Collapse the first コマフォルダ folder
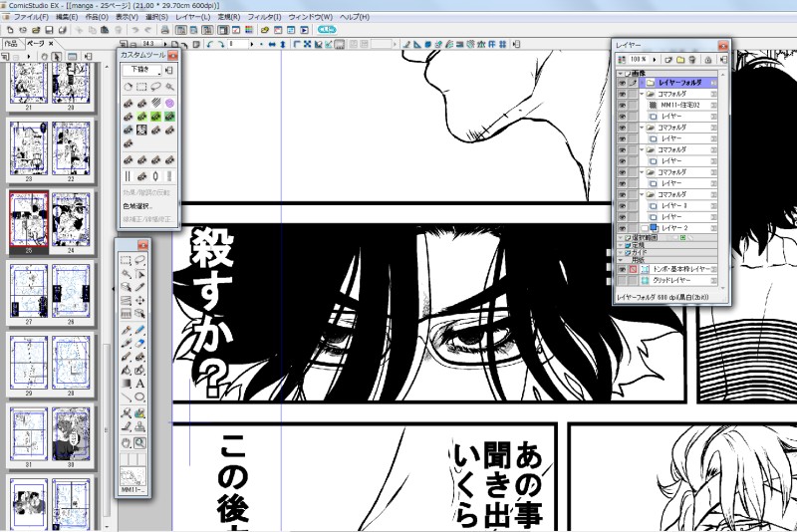The width and height of the screenshot is (797, 532). (642, 94)
